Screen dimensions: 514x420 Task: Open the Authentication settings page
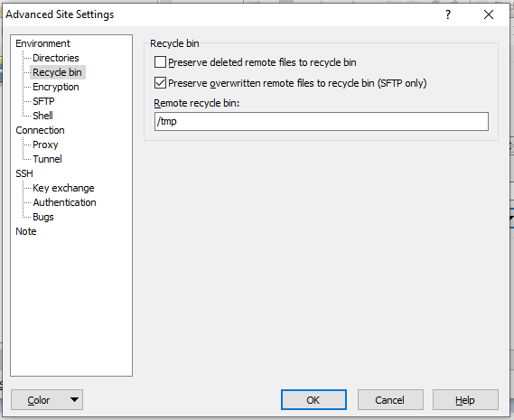[x=64, y=202]
